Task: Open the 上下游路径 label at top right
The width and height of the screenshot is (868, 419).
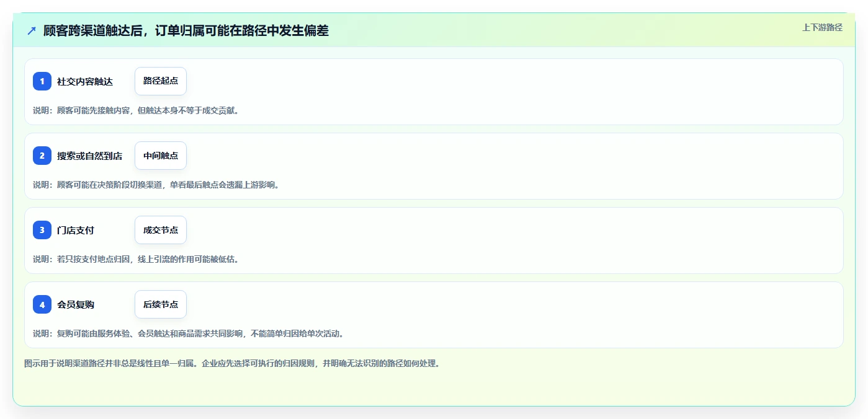Action: click(x=822, y=27)
